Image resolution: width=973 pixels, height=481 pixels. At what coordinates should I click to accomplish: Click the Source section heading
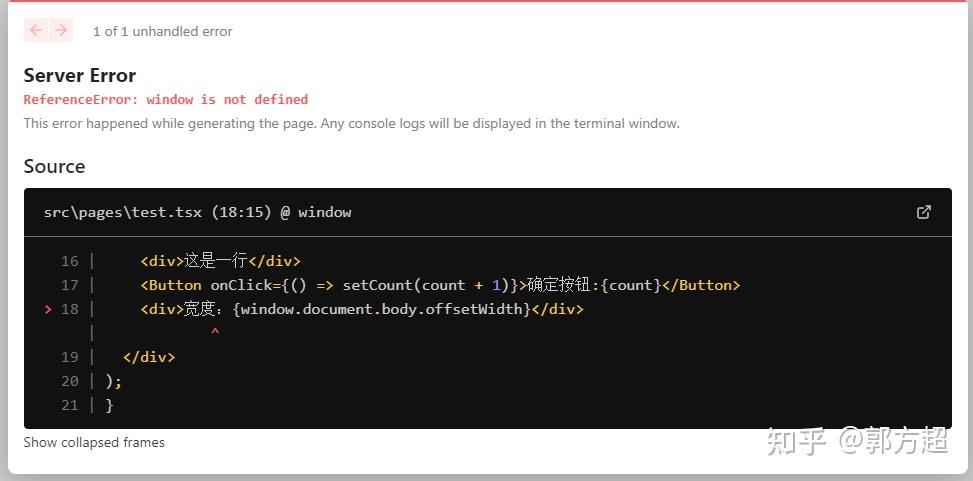pyautogui.click(x=54, y=166)
